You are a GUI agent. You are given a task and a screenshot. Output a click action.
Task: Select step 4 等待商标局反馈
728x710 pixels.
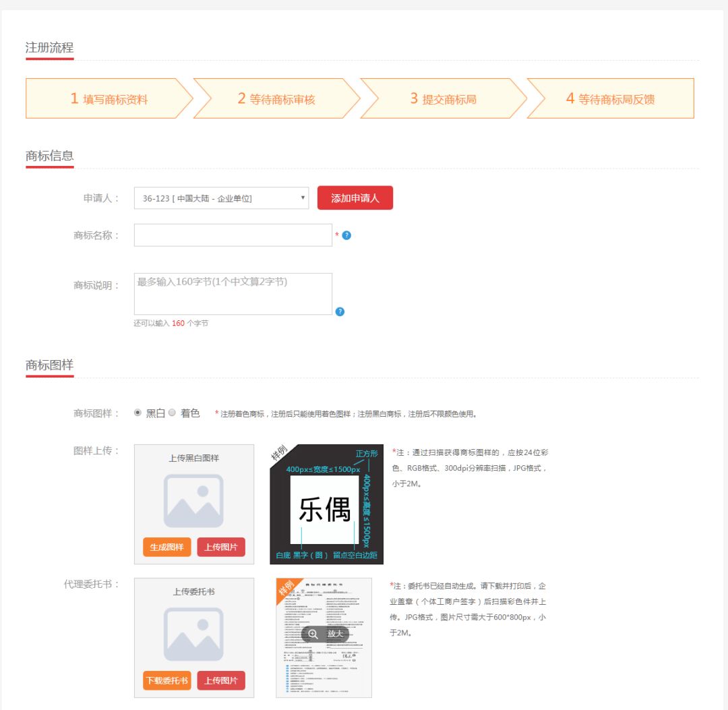pos(611,98)
